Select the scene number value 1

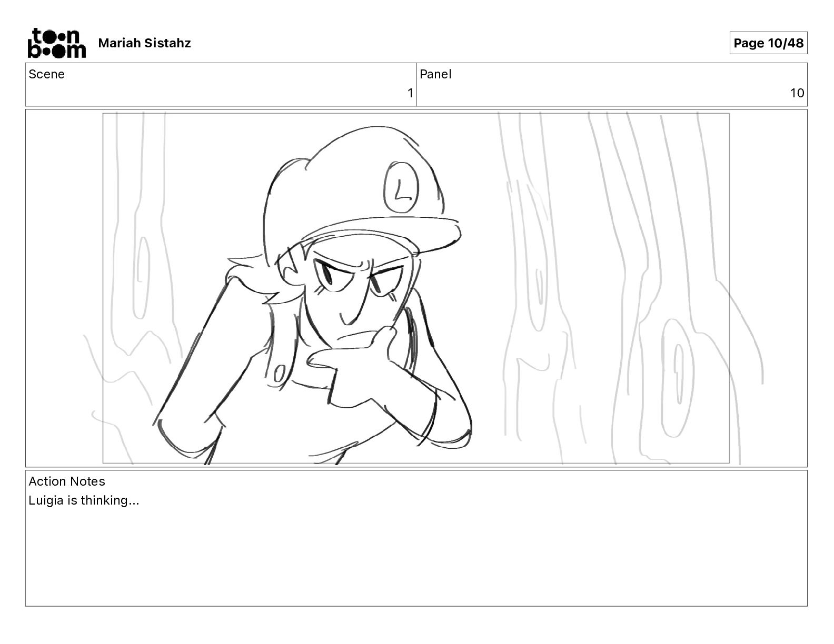pyautogui.click(x=410, y=93)
